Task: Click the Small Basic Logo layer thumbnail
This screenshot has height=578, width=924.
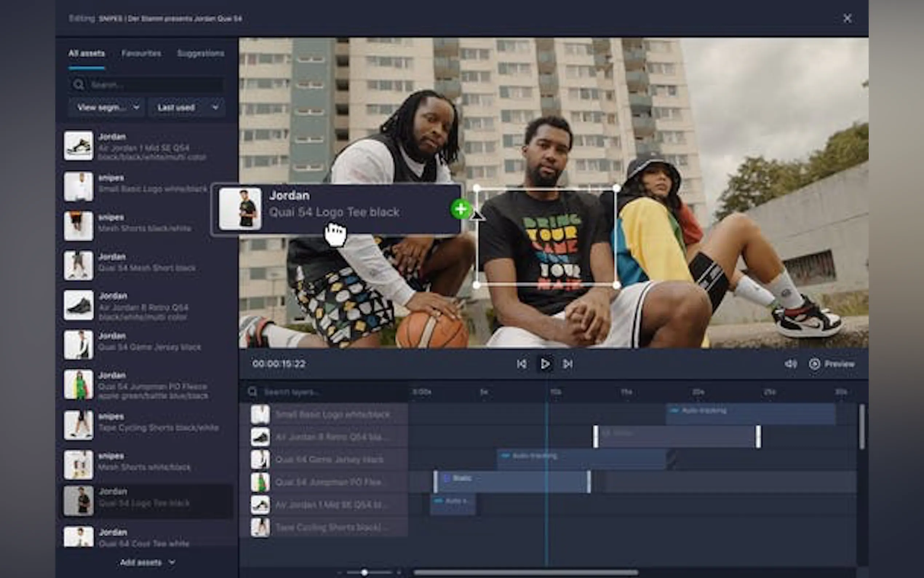Action: pos(260,414)
